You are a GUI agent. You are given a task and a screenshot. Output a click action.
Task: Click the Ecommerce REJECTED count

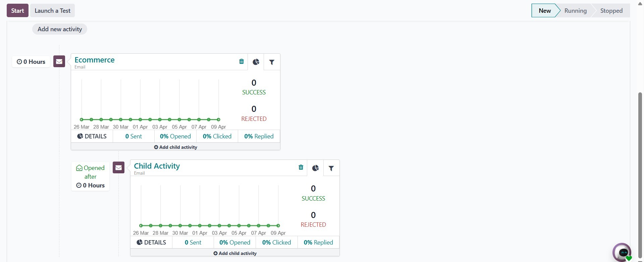[x=254, y=113]
